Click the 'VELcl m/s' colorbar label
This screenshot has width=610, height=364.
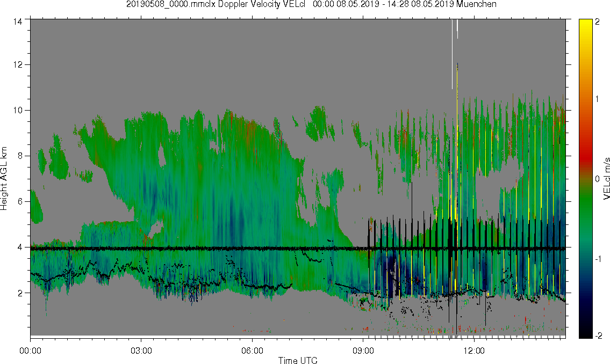[606, 179]
